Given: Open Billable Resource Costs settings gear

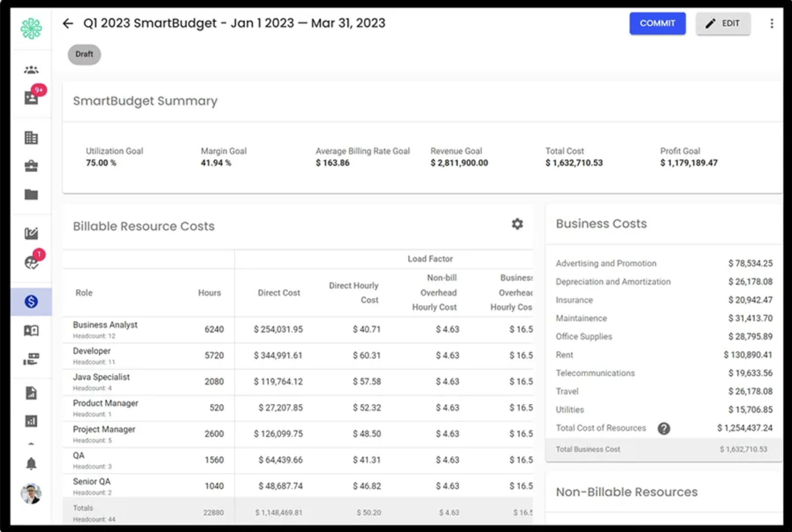Looking at the screenshot, I should [x=517, y=224].
